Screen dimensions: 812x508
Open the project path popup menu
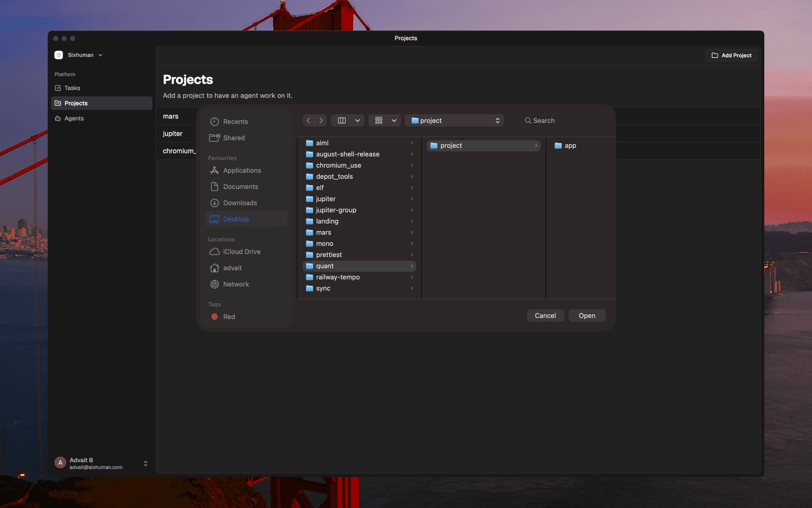coord(454,120)
